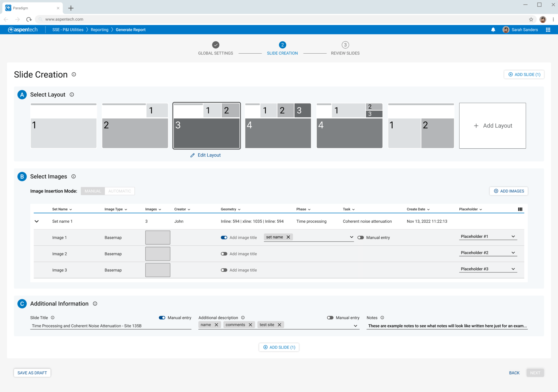This screenshot has width=558, height=392.
Task: Click Image 1 thumbnail preview
Action: point(158,237)
